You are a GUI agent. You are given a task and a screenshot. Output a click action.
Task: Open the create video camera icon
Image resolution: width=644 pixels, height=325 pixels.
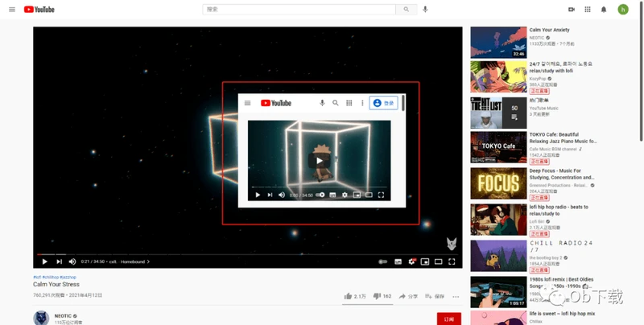pos(572,10)
